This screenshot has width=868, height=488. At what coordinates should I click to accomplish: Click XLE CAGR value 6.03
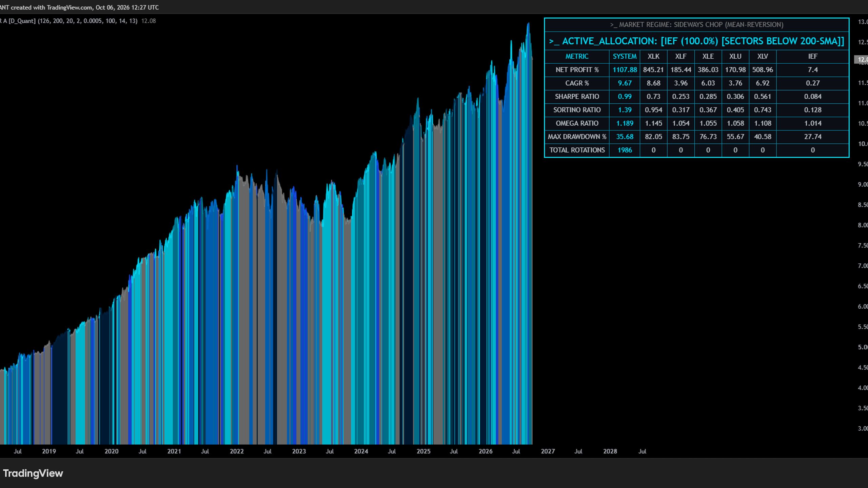tap(708, 83)
